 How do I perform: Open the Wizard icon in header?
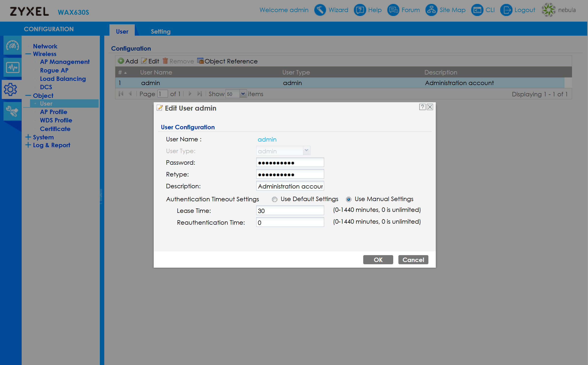click(x=320, y=10)
